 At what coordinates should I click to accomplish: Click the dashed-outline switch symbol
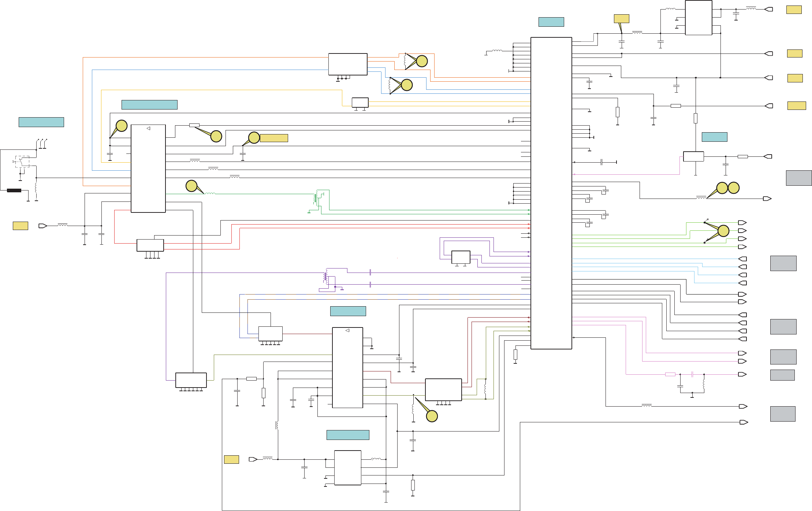[22, 162]
